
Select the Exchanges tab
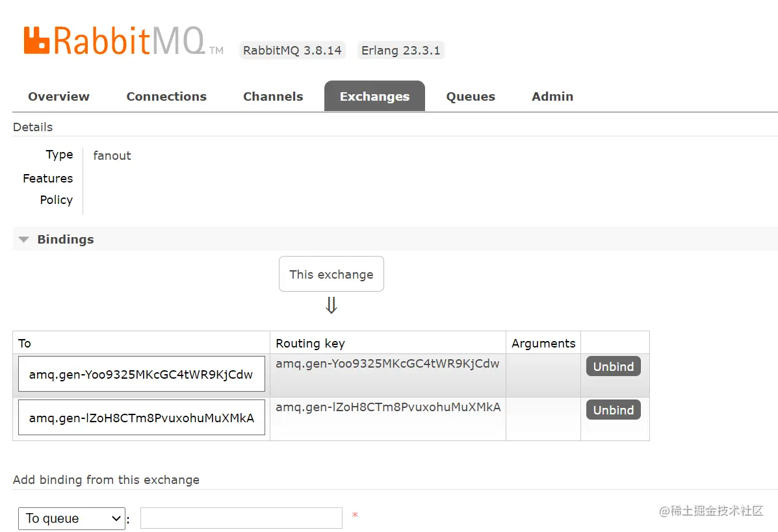pyautogui.click(x=374, y=96)
